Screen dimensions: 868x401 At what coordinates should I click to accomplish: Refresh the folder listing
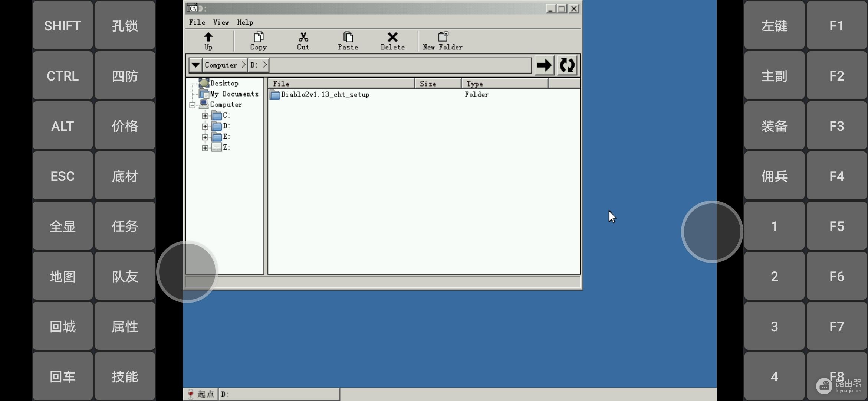tap(567, 65)
